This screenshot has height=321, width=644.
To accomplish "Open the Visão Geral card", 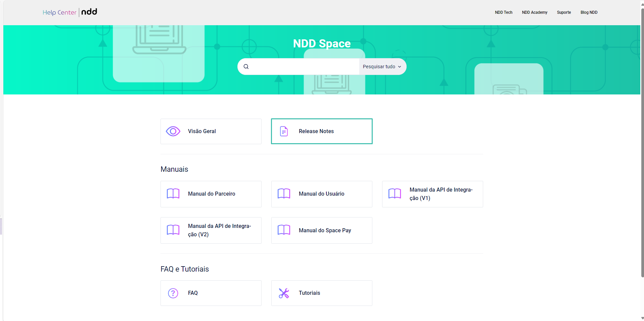I will click(x=211, y=131).
